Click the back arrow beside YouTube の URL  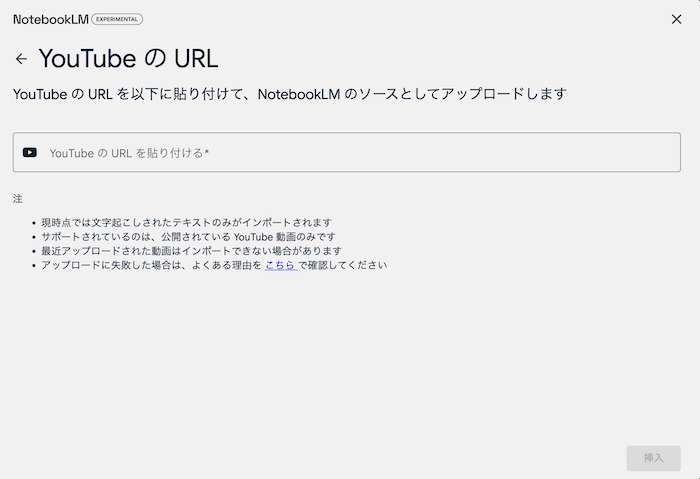click(21, 59)
